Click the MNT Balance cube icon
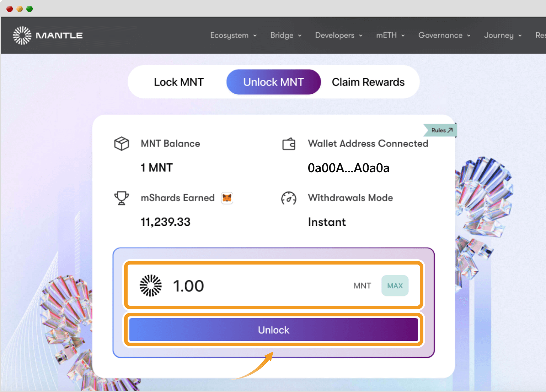546x392 pixels. click(x=121, y=143)
